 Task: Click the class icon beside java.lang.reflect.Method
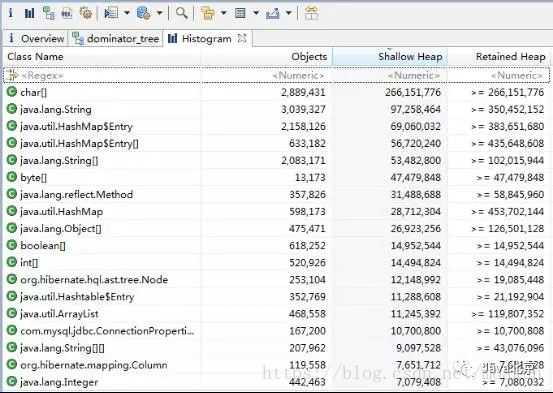point(12,194)
